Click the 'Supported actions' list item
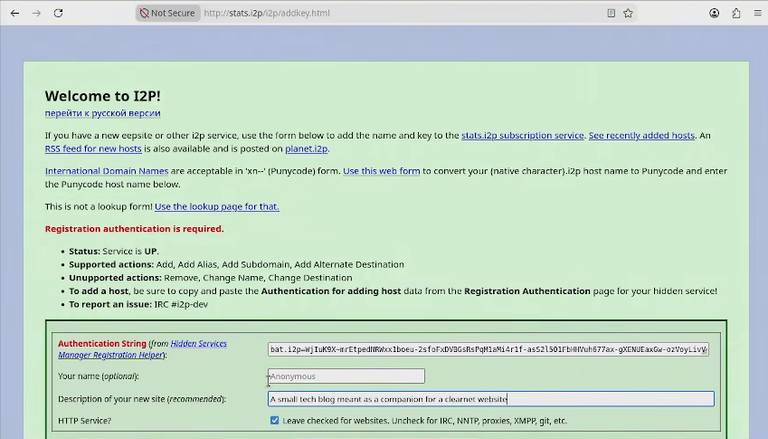This screenshot has height=439, width=768. point(237,265)
